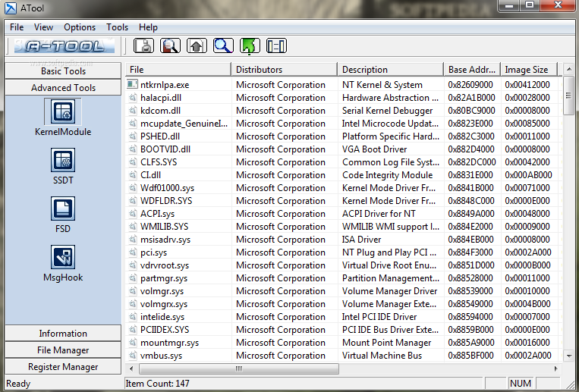Viewport: 579px width, 392px height.
Task: Click the file icon next to ntkrnlpa.exe
Action: 132,84
